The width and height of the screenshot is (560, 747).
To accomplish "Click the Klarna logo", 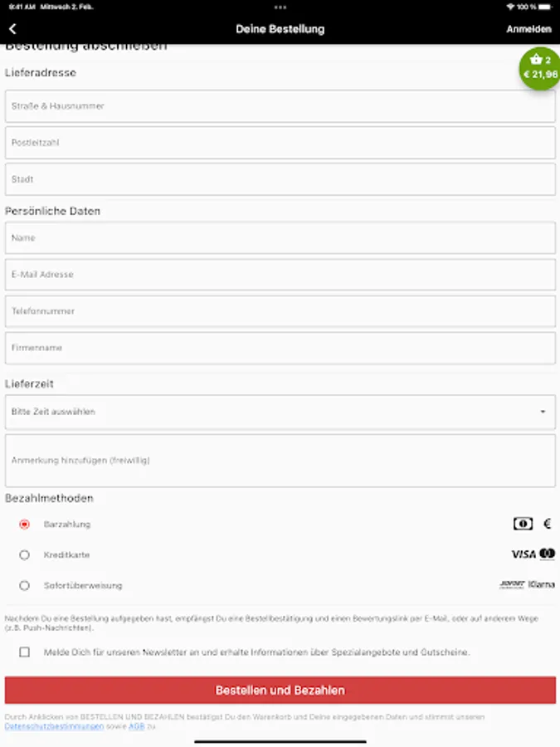I will click(x=540, y=585).
